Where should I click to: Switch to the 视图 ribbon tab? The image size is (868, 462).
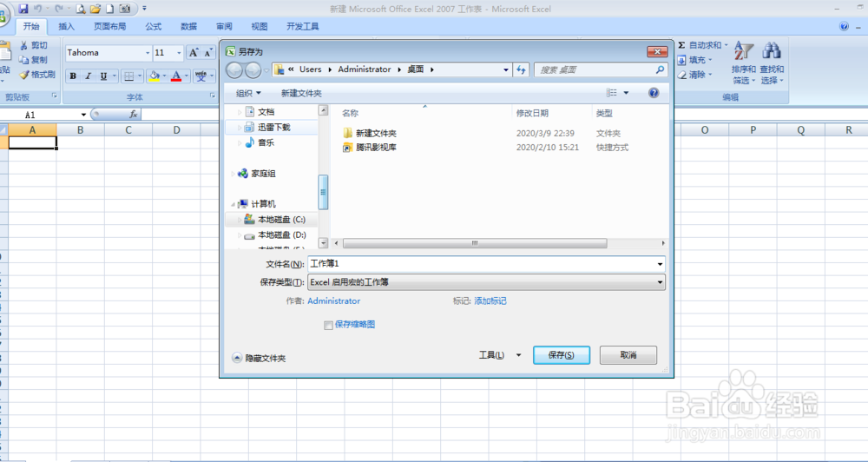coord(259,27)
